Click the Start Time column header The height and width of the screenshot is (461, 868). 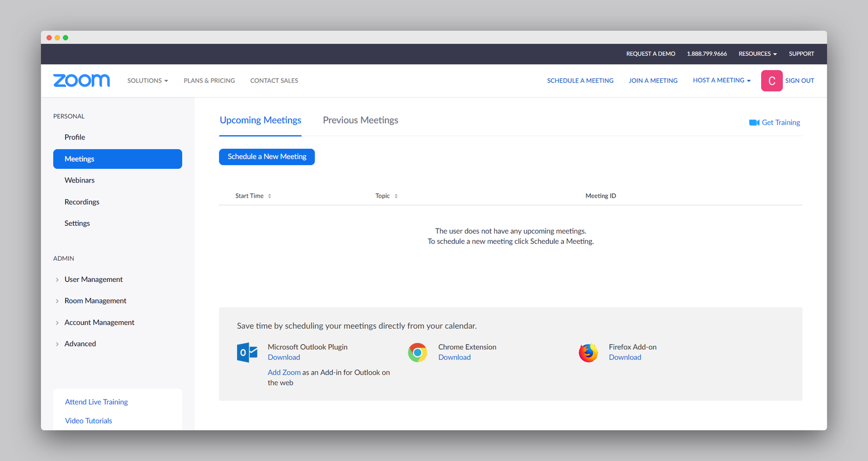(x=250, y=196)
